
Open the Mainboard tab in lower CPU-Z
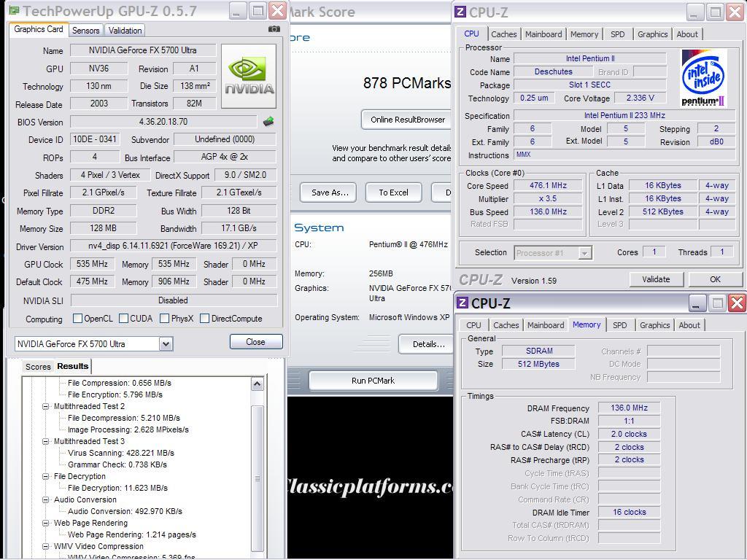[x=546, y=325]
